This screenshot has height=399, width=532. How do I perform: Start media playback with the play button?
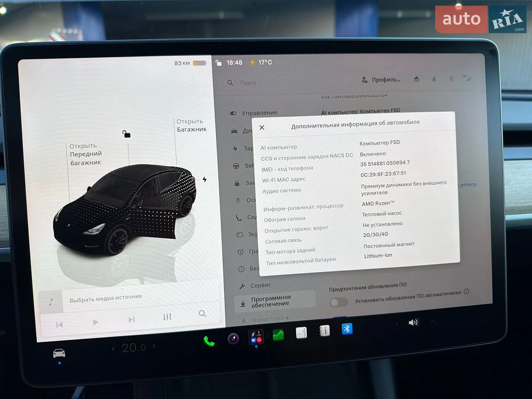point(95,322)
